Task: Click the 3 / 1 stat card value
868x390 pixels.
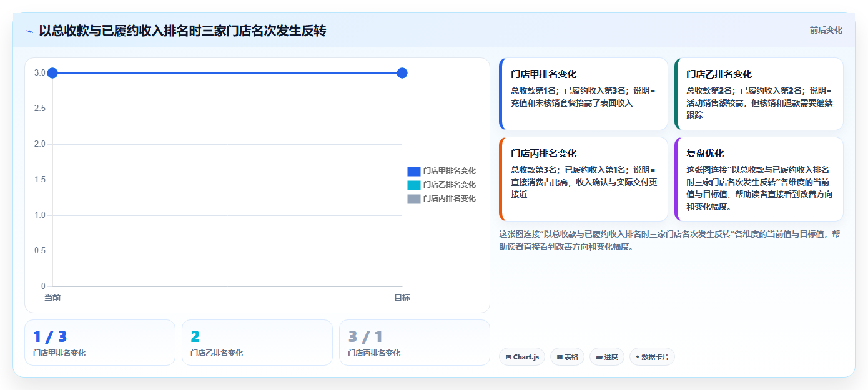Action: (365, 337)
